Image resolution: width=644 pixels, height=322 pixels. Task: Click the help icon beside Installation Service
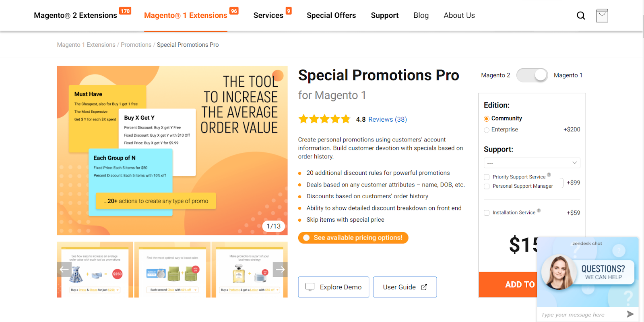click(x=539, y=210)
